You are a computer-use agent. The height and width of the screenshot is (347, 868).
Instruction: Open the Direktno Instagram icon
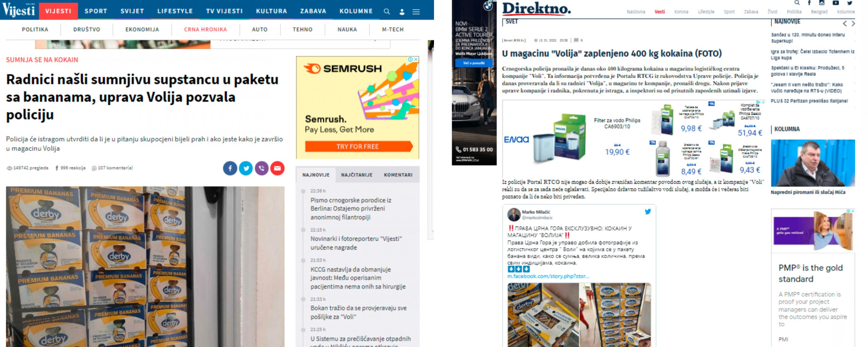point(822,3)
